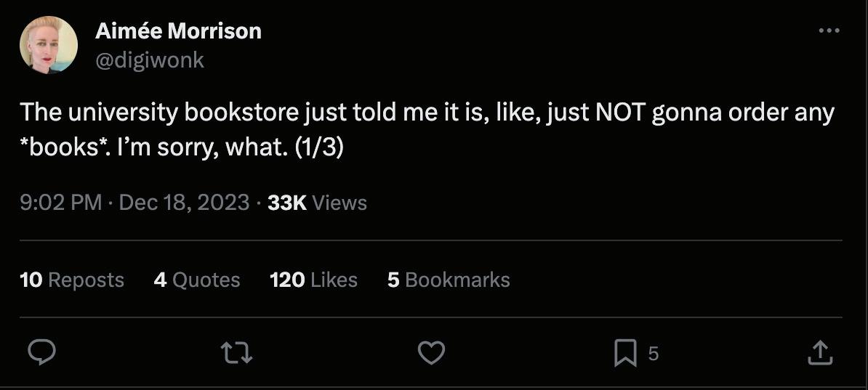
Task: Open the Aimée Morrison display name link
Action: click(x=178, y=31)
